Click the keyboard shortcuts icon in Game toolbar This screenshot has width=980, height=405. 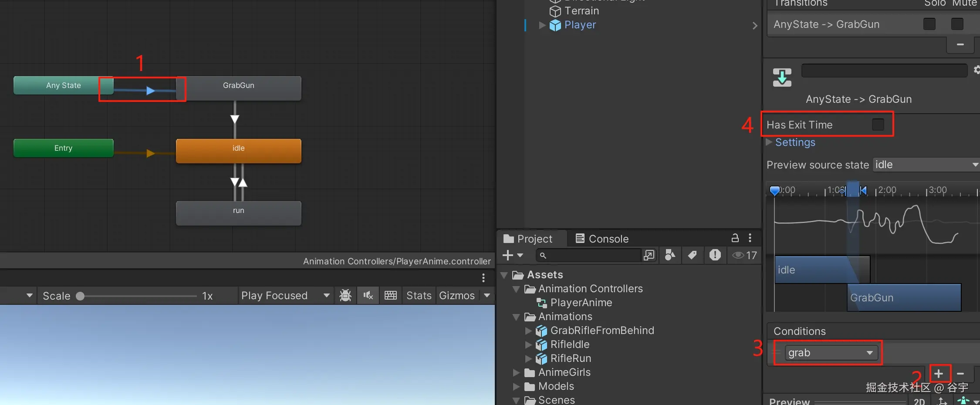coord(391,296)
